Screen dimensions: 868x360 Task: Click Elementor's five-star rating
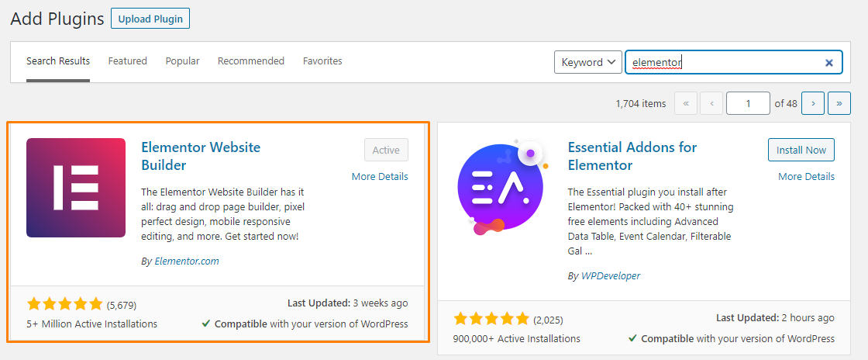coord(64,303)
